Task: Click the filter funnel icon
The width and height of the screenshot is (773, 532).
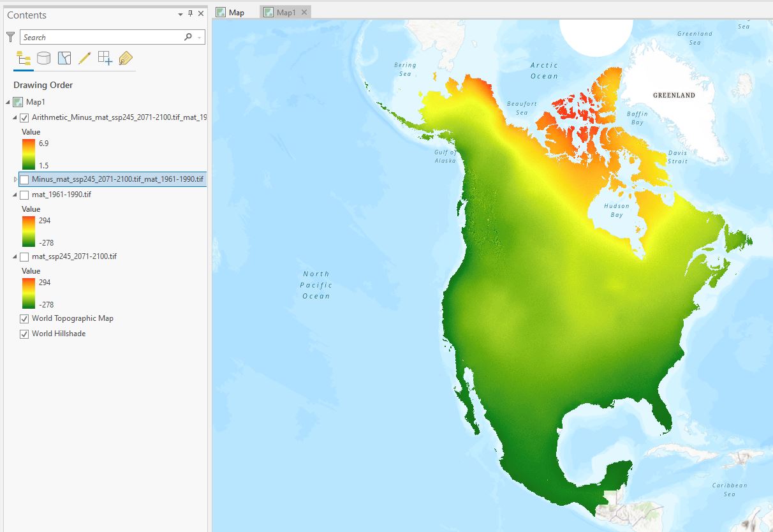Action: pos(10,37)
